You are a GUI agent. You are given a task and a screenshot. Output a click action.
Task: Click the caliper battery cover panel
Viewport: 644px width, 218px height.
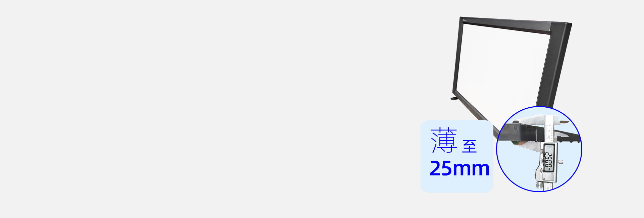point(548,177)
